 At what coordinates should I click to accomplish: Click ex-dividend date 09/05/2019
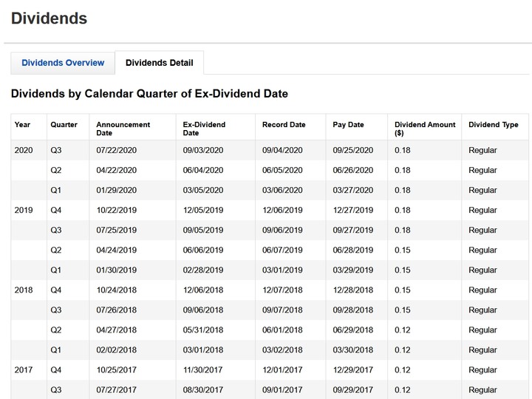[x=203, y=230]
